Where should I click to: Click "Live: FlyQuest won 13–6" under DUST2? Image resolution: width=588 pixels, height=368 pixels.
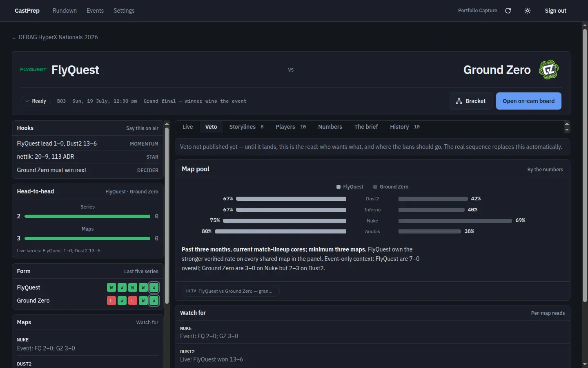212,359
